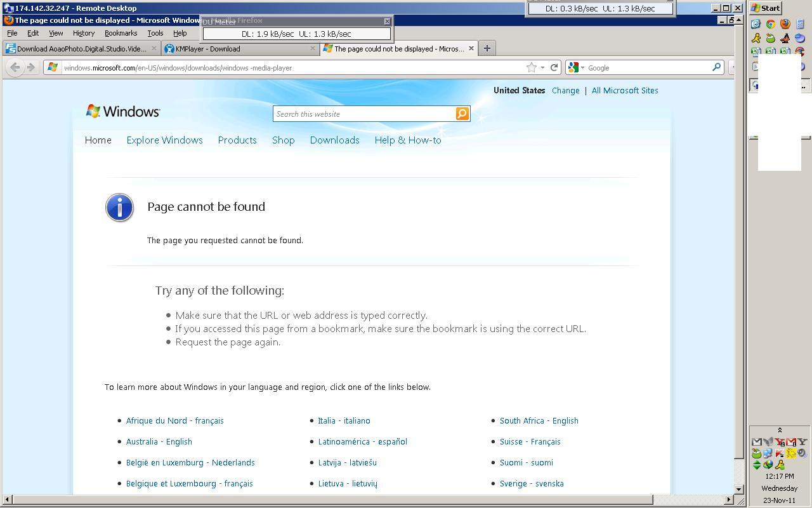Click the Windows logo
This screenshot has height=508, width=812.
[x=123, y=112]
